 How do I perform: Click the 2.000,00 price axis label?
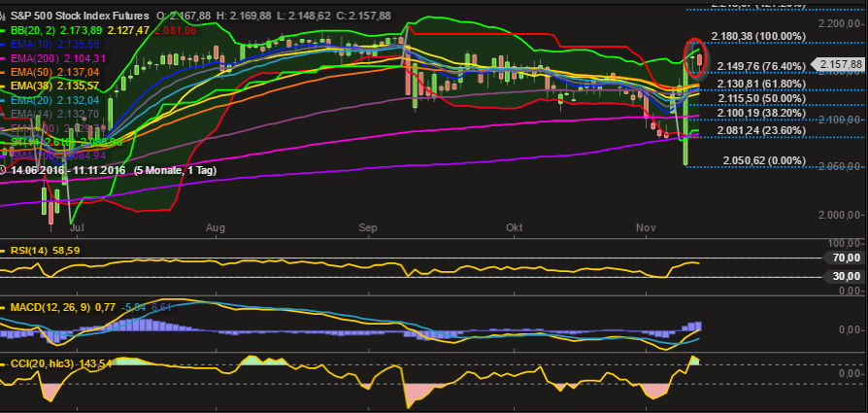(840, 215)
